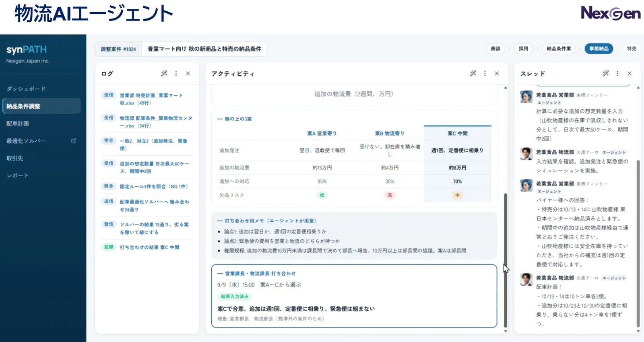Image resolution: width=644 pixels, height=342 pixels.
Task: Open 最適化ソルバー in the sidebar
Action: point(26,141)
